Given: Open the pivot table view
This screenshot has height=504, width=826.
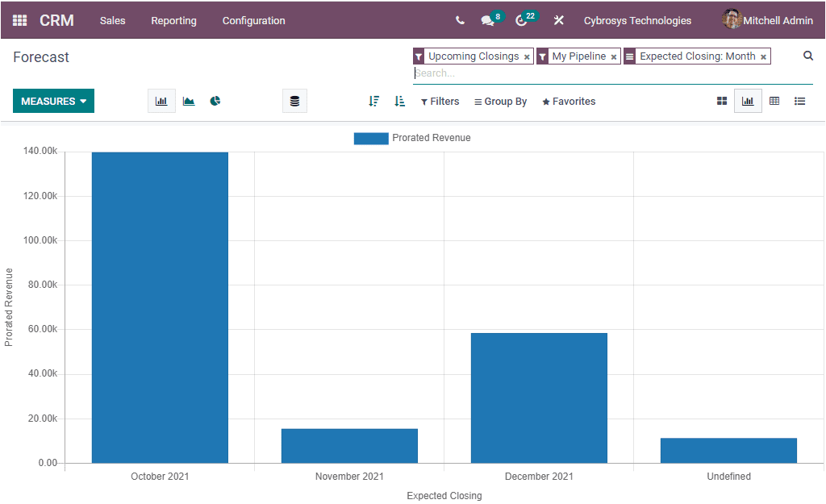Looking at the screenshot, I should [774, 101].
